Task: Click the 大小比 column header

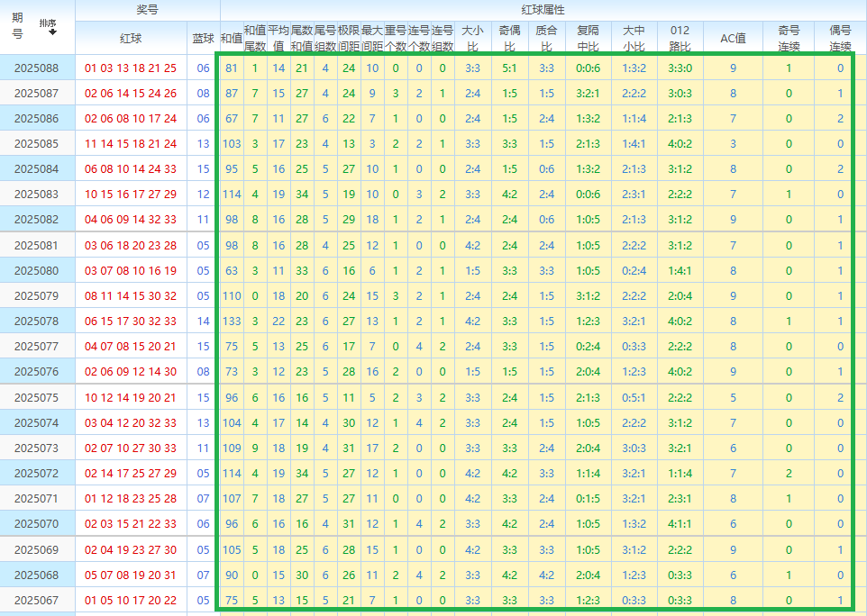Action: (472, 38)
